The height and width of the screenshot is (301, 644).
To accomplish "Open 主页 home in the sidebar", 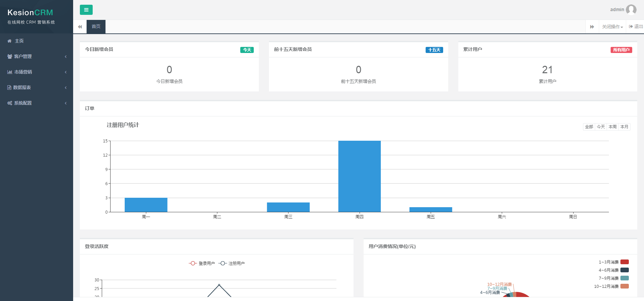I will pyautogui.click(x=19, y=41).
